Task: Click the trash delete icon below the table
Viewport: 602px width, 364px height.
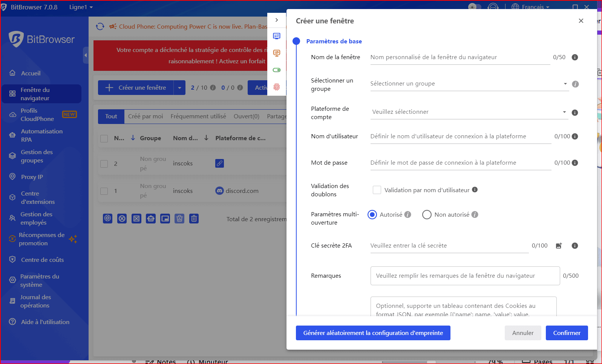Action: coord(194,219)
